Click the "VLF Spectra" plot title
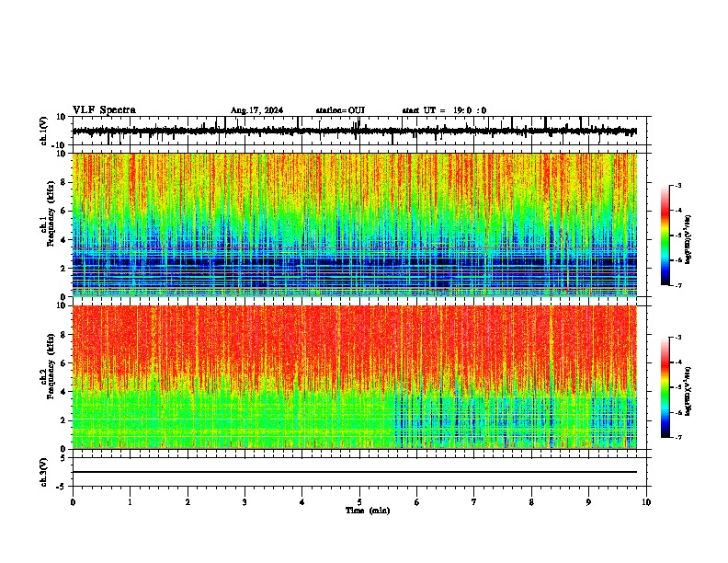Screen dimensions: 728x563 pyautogui.click(x=104, y=110)
